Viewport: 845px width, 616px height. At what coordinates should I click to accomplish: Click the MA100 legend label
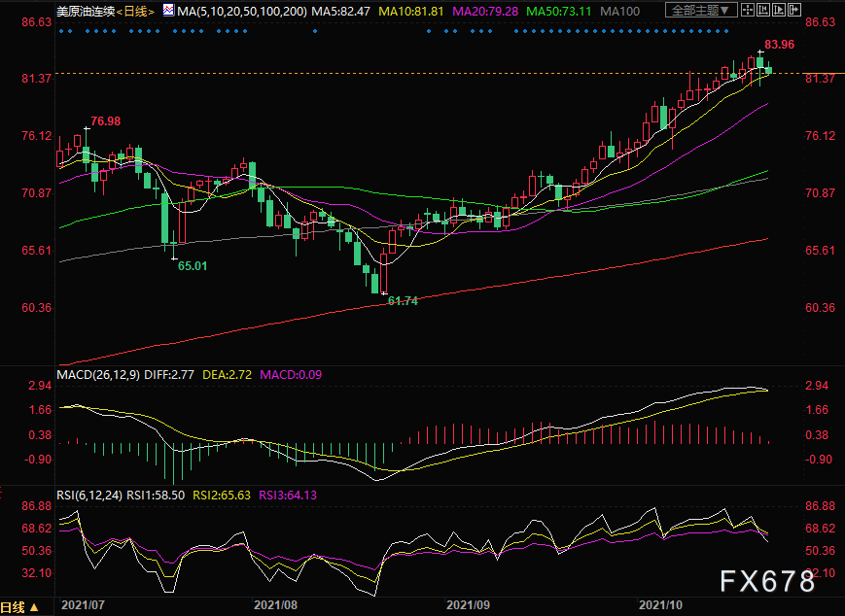619,11
